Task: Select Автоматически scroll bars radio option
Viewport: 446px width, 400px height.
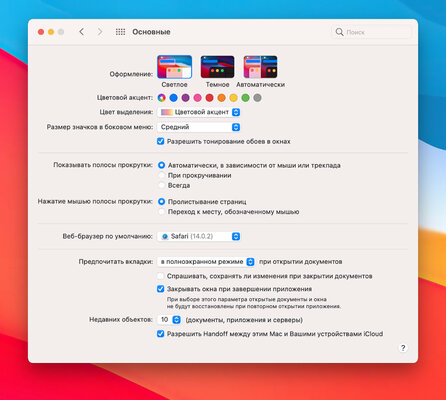Action: coord(161,165)
